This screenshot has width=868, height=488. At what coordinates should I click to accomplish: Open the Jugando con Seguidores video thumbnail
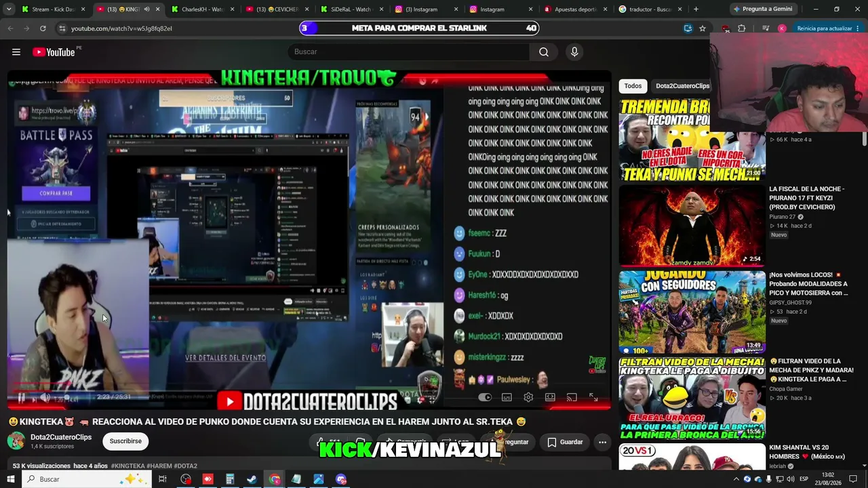tap(692, 312)
